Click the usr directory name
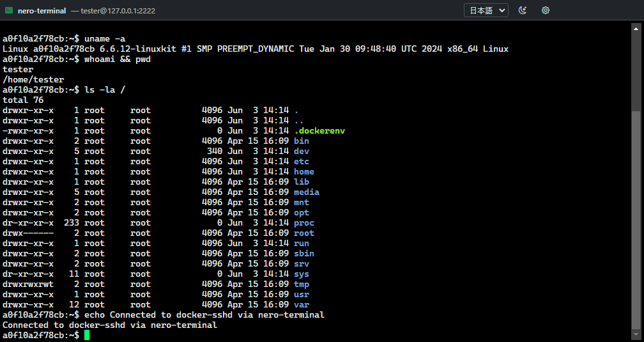The image size is (644, 342). pyautogui.click(x=302, y=295)
